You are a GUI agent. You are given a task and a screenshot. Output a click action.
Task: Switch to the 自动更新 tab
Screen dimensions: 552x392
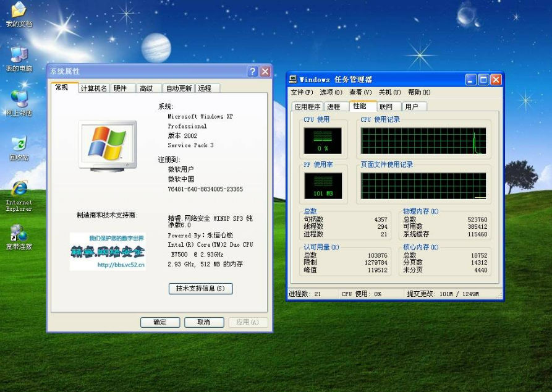click(179, 88)
